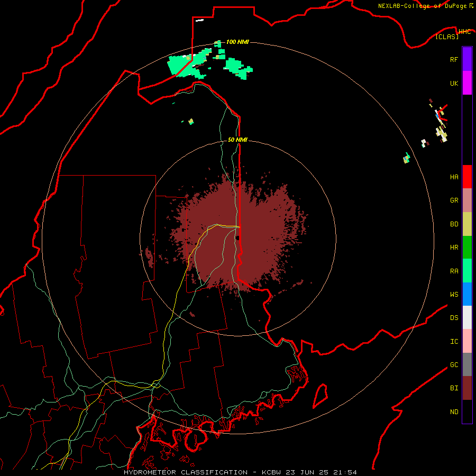
Task: Click the "IC" legend label
Action: pos(454,342)
